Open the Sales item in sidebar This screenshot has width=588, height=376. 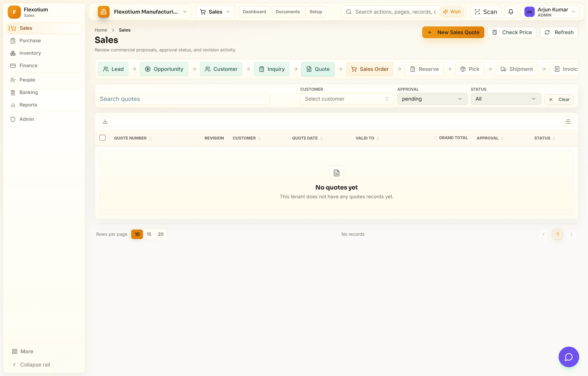[44, 28]
